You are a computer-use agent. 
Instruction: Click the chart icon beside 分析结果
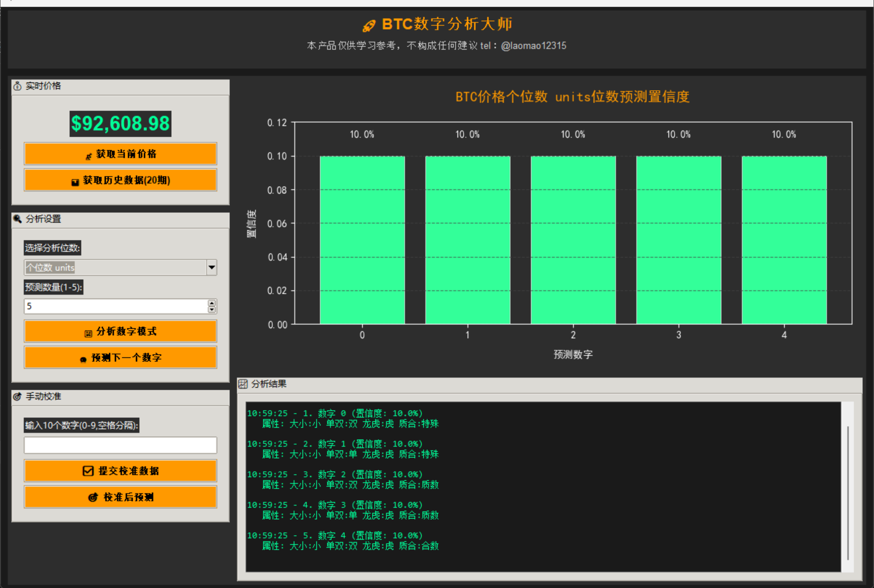click(x=244, y=383)
